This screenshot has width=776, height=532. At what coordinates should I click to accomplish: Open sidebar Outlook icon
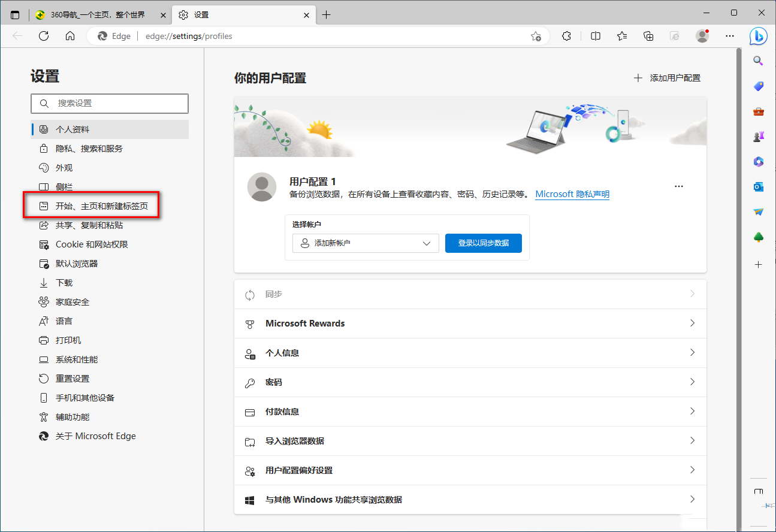[758, 187]
